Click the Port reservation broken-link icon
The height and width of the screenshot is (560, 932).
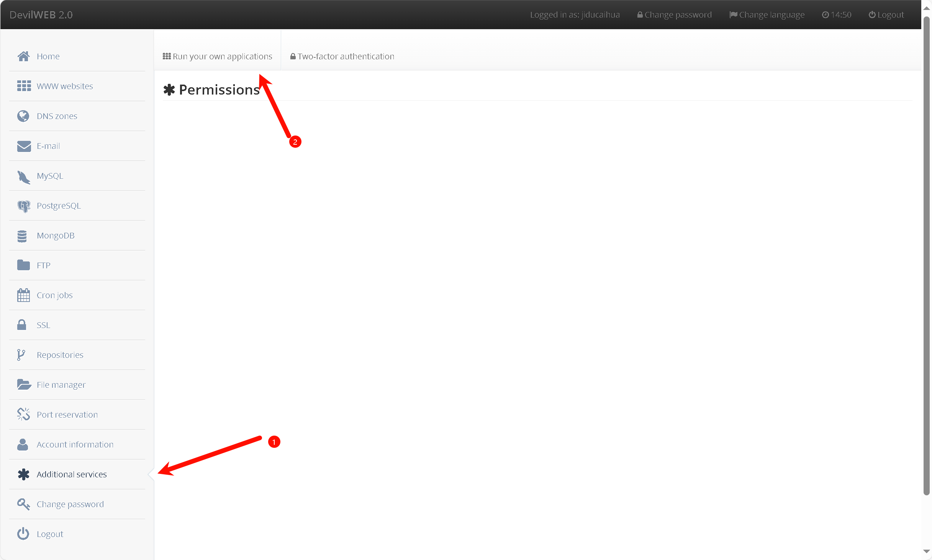point(23,414)
